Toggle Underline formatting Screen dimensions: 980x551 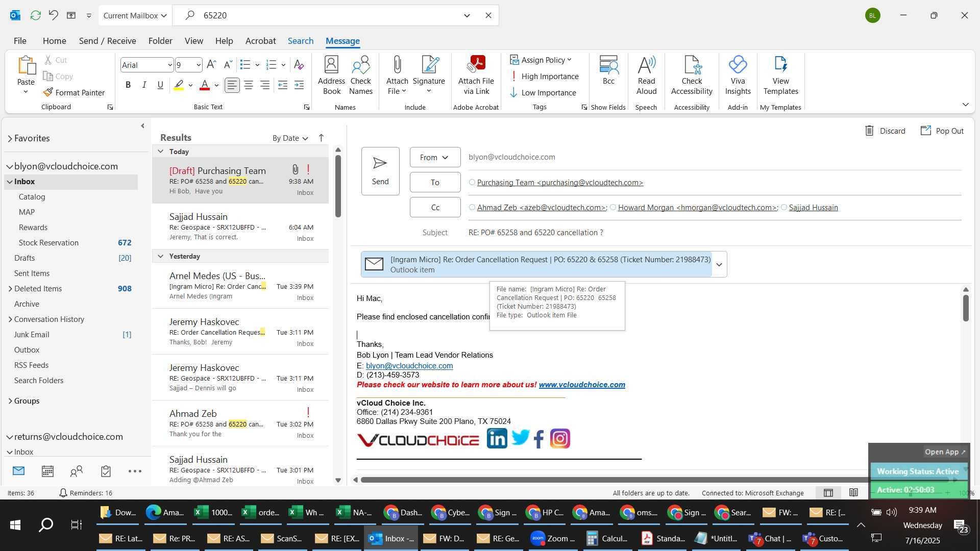point(160,85)
